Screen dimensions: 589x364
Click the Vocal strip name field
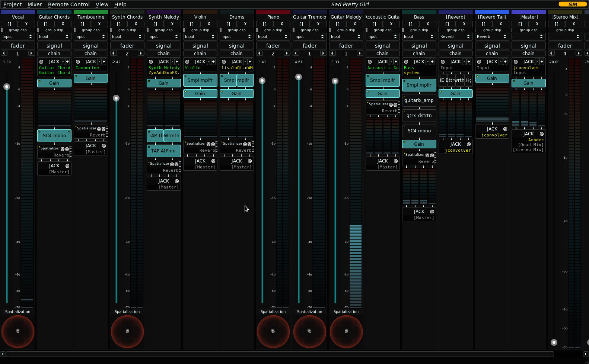pos(18,17)
